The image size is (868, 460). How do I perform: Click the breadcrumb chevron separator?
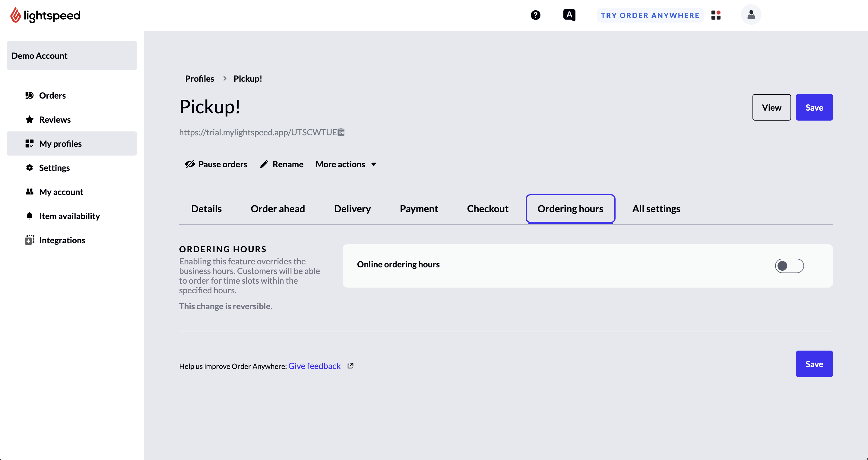click(x=224, y=78)
